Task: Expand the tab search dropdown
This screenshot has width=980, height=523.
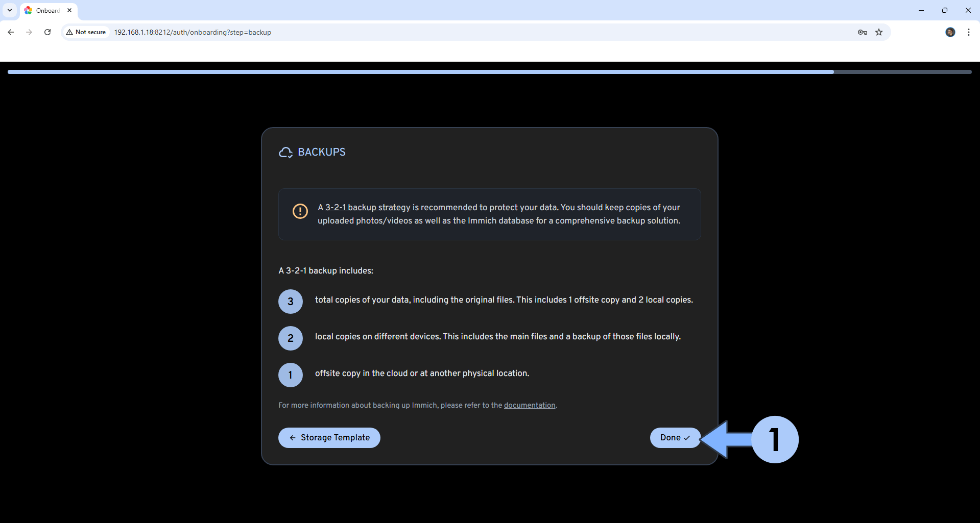Action: click(x=10, y=10)
